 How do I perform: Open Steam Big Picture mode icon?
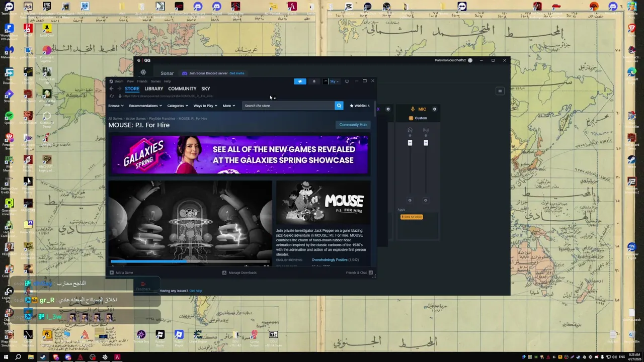pos(347,81)
